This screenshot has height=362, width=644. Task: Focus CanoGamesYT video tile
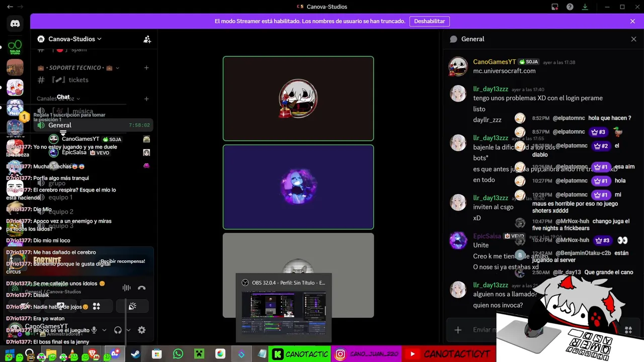[x=298, y=99]
